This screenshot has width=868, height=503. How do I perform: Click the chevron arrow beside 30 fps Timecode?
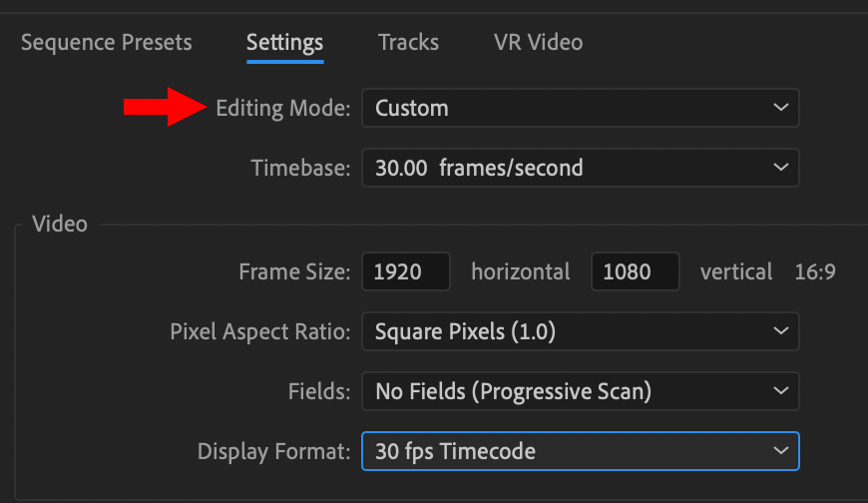tap(780, 451)
